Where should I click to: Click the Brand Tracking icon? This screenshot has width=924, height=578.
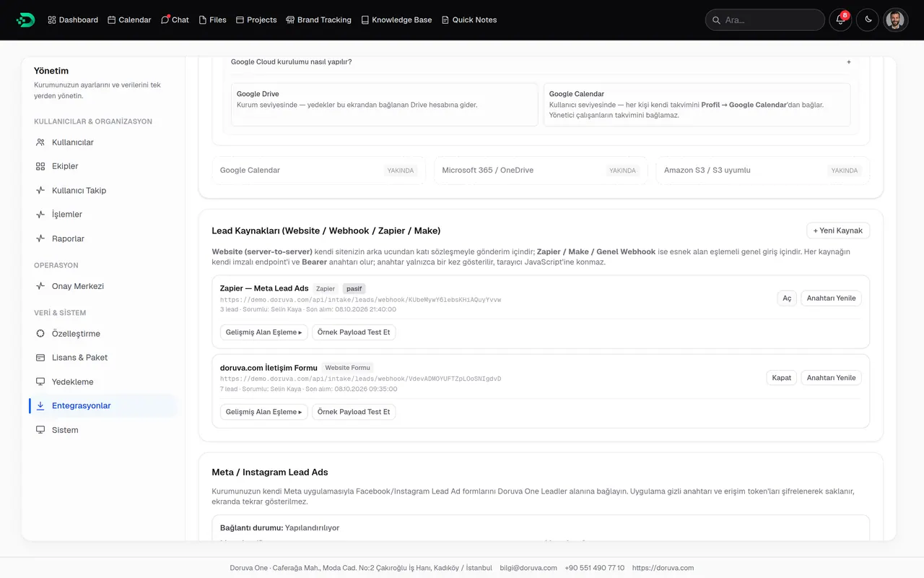coord(290,20)
